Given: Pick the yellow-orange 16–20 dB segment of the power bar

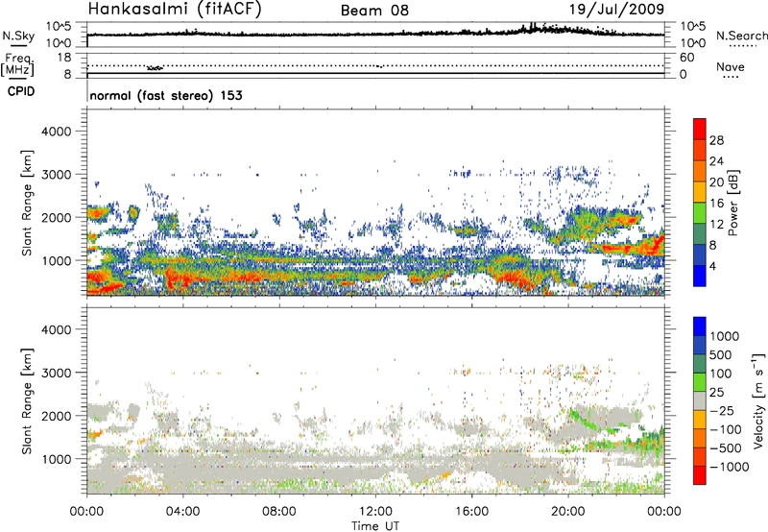Looking at the screenshot, I should (x=700, y=192).
